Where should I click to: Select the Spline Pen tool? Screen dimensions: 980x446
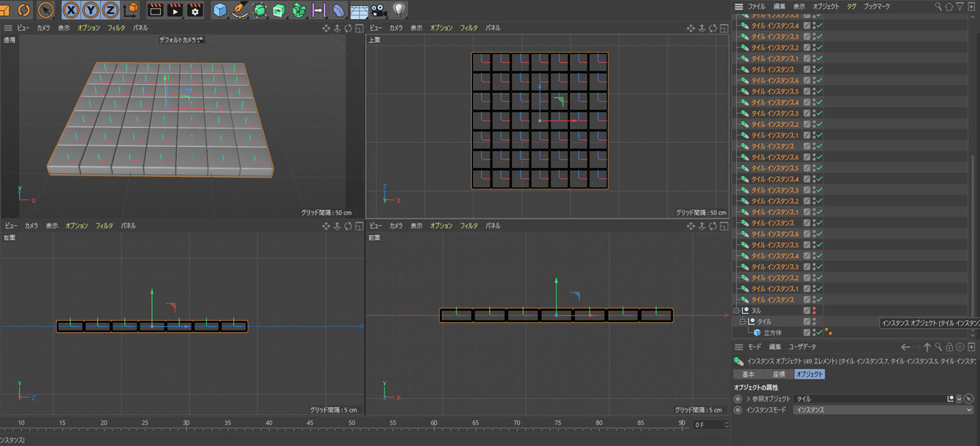pyautogui.click(x=240, y=10)
